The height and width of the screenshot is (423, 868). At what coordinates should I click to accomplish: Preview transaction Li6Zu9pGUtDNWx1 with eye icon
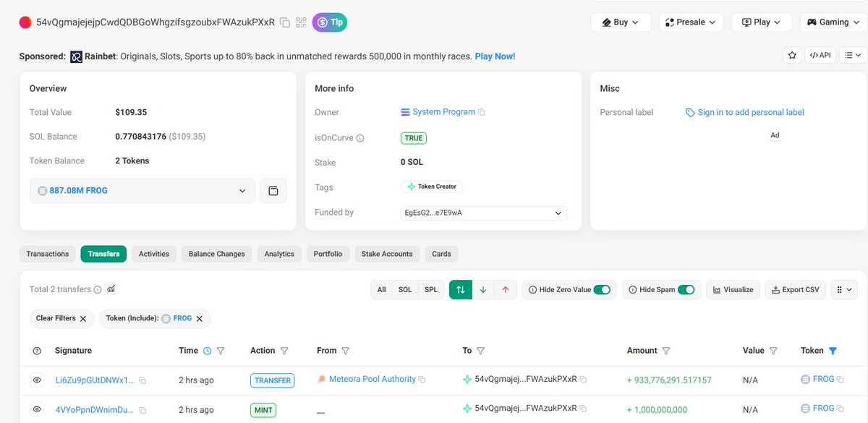pos(37,380)
